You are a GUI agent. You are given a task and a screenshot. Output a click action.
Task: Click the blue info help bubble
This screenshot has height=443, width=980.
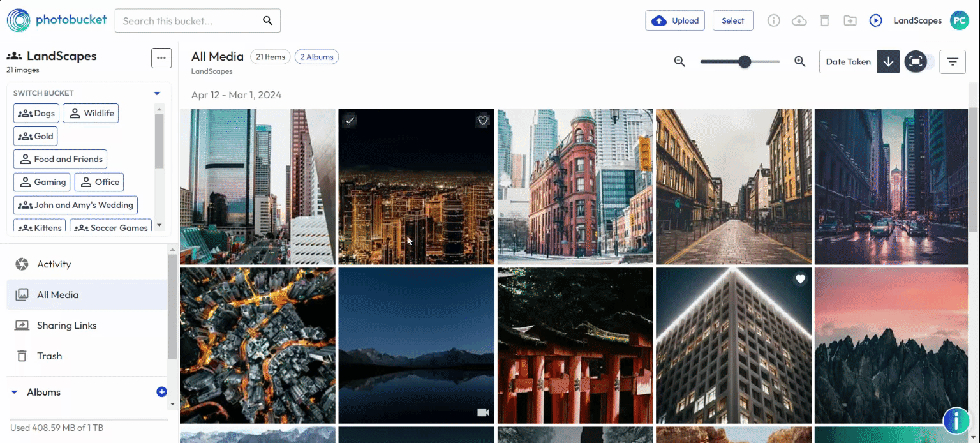tap(956, 420)
